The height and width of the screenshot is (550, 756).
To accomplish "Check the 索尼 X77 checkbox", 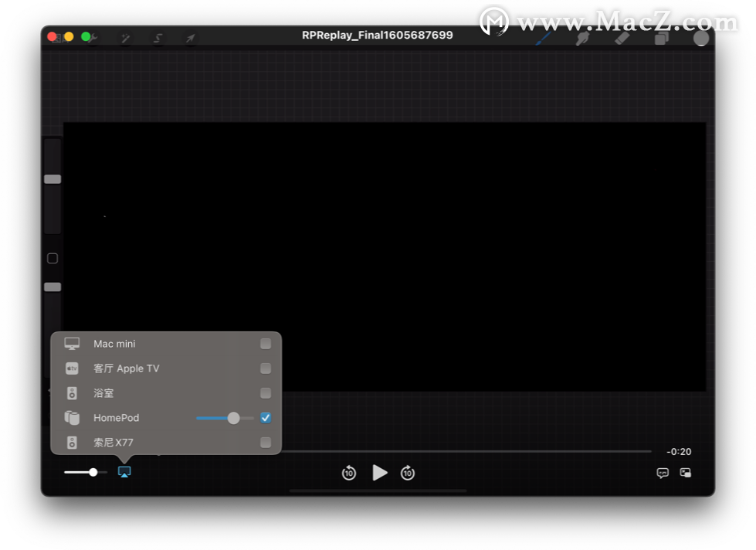I will [x=265, y=443].
